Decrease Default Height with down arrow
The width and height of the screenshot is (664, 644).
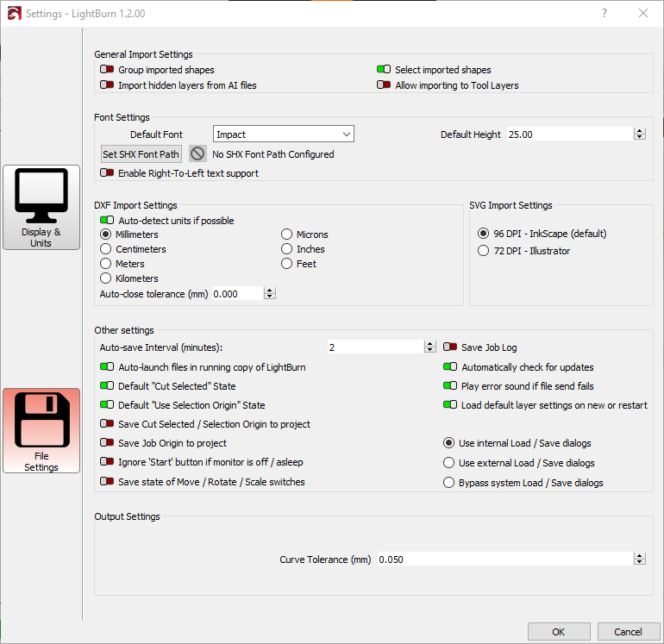(640, 137)
